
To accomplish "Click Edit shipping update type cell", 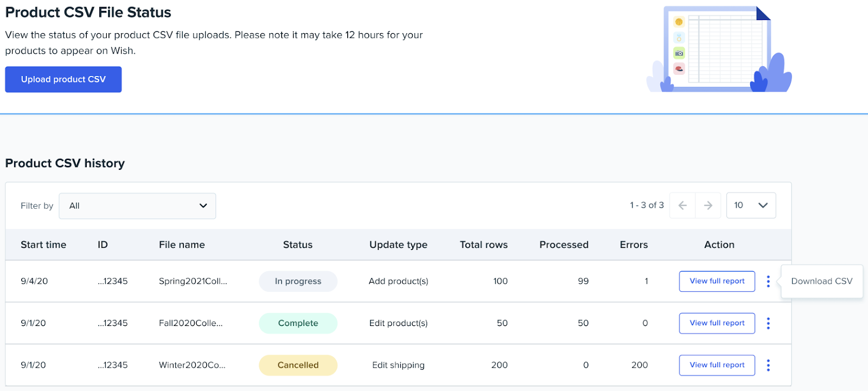I will click(398, 365).
